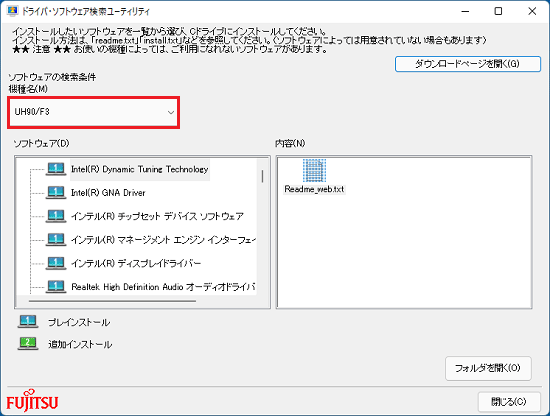Select the Readme_web.txt file icon
This screenshot has width=550, height=416.
point(314,170)
